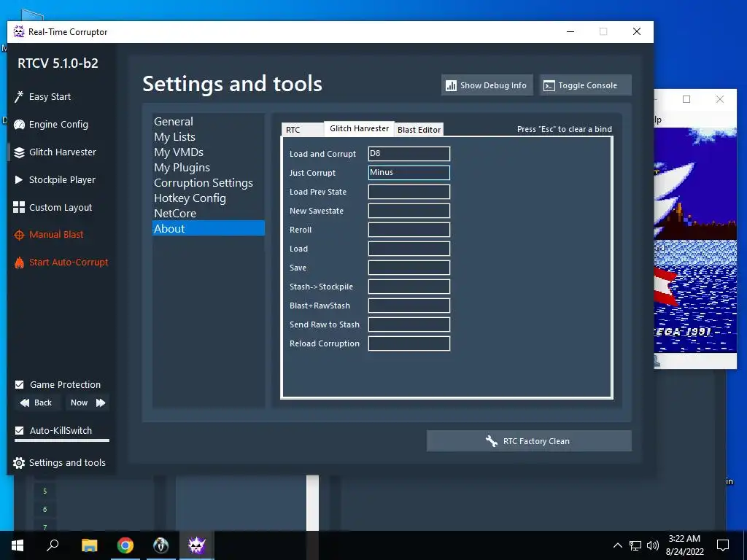The image size is (747, 560).
Task: Click Load hotkey field
Action: pos(409,249)
